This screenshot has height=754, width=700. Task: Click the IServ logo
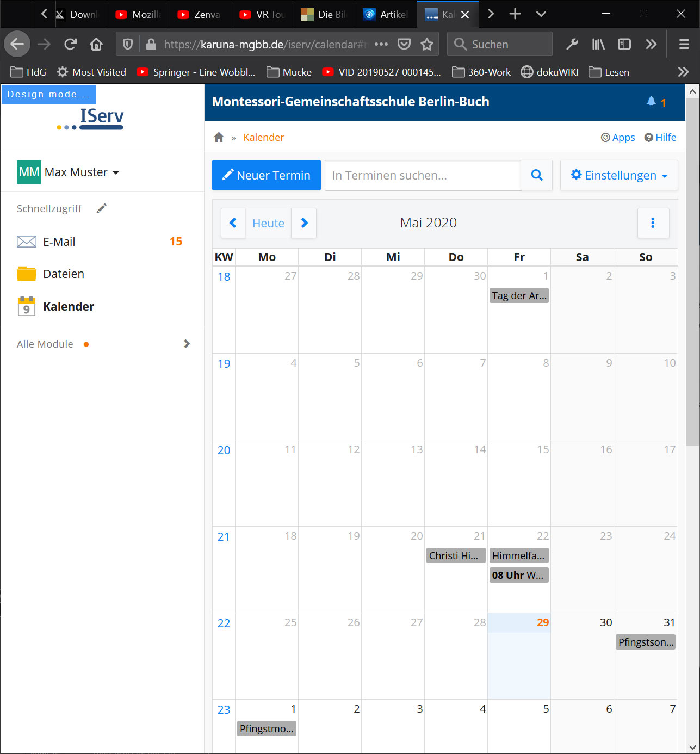[x=90, y=119]
